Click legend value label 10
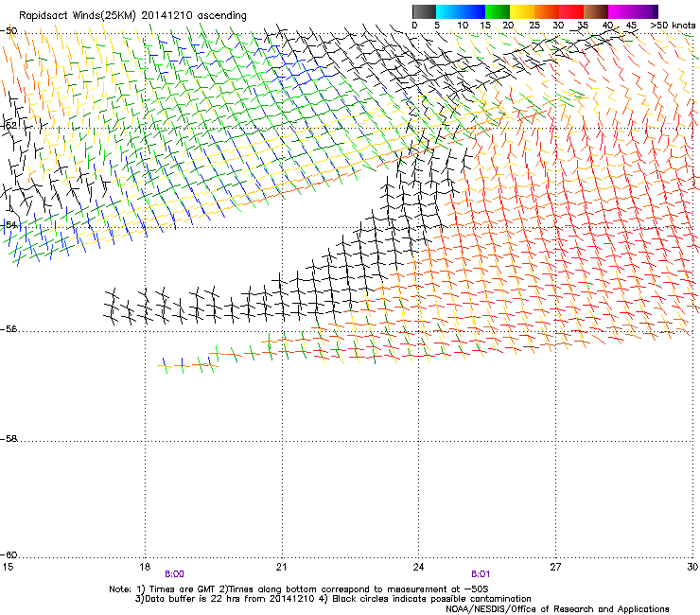700x615 pixels. [x=463, y=26]
